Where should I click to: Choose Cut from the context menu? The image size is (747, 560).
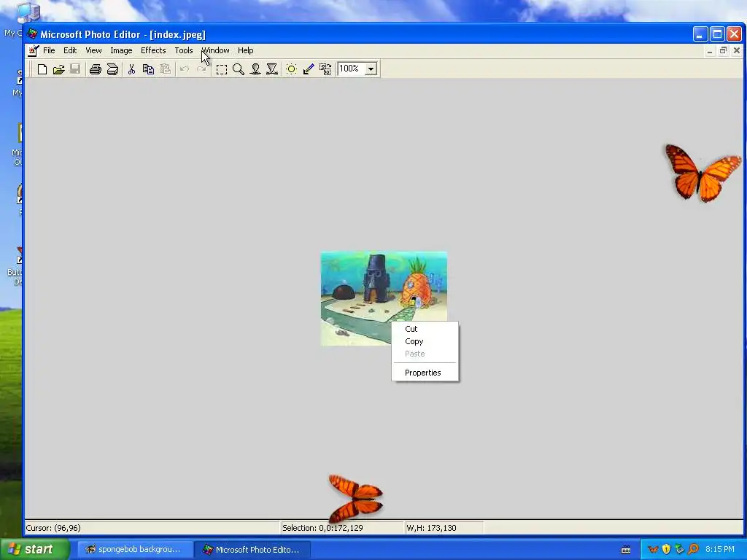425,329
